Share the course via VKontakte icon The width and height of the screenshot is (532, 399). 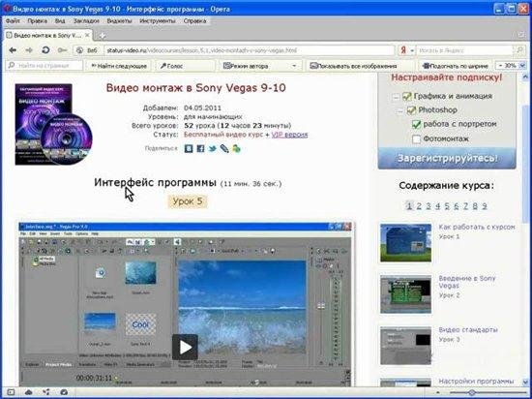189,148
